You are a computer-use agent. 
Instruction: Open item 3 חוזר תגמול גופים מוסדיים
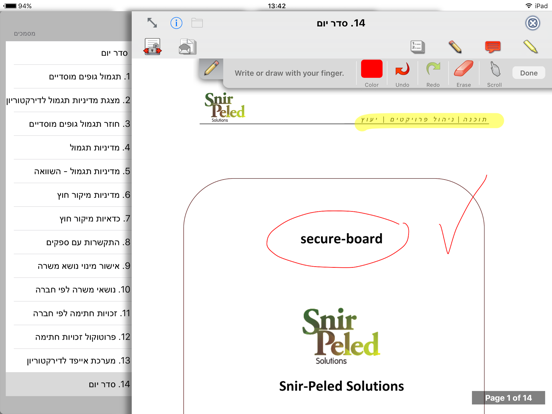[x=69, y=124]
